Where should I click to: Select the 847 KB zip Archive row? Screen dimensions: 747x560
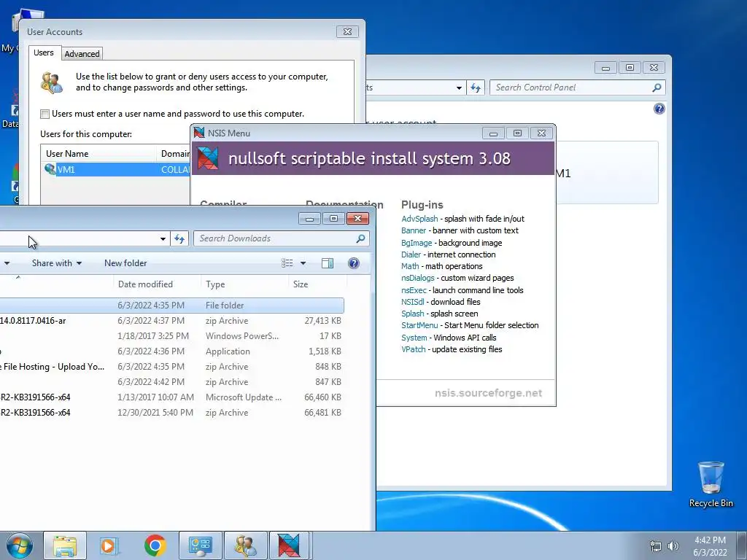(x=171, y=382)
